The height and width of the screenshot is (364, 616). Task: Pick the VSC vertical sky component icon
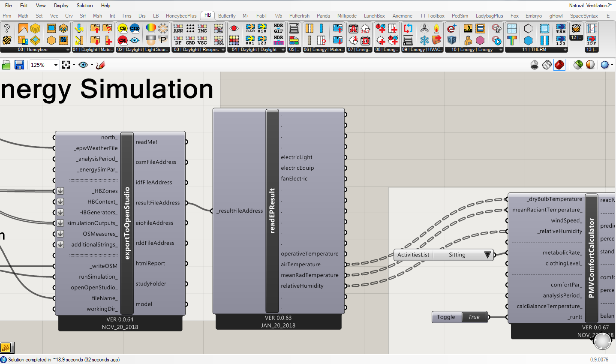[x=202, y=40]
